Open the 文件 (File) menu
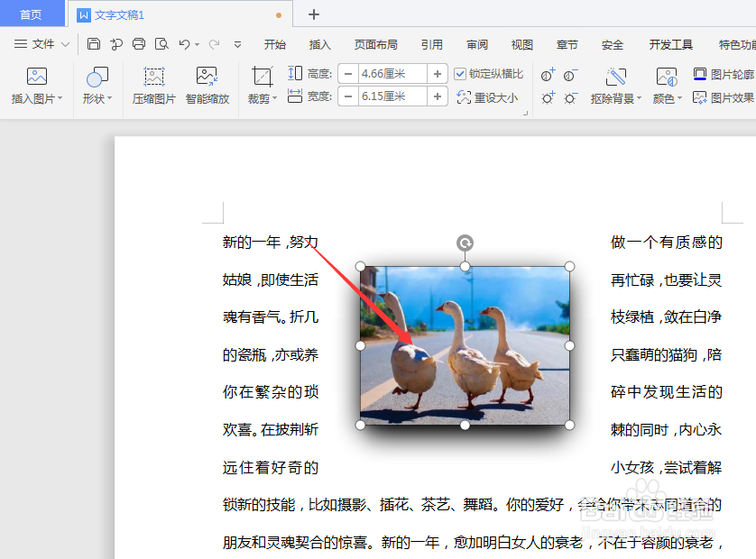 coord(41,42)
